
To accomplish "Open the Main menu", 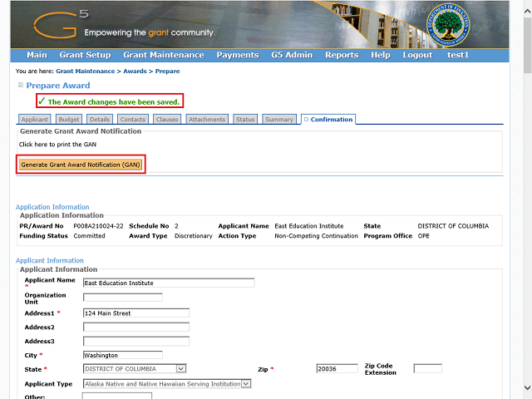I will tap(37, 56).
